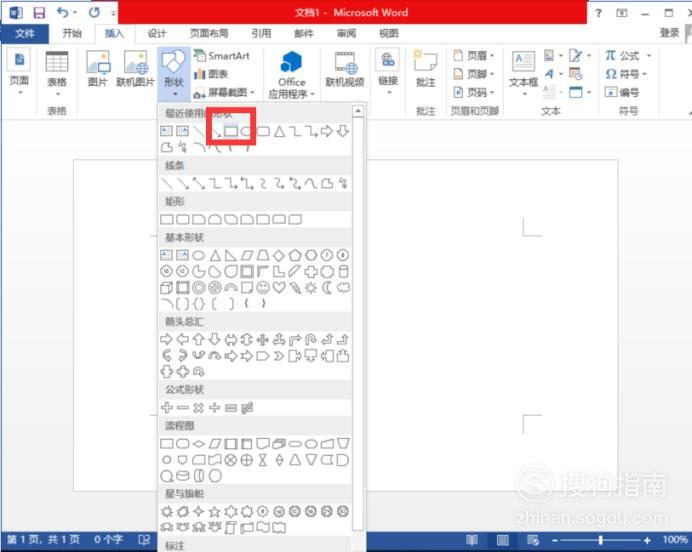Redo using the repeat arrow icon
This screenshot has width=692, height=552.
94,12
